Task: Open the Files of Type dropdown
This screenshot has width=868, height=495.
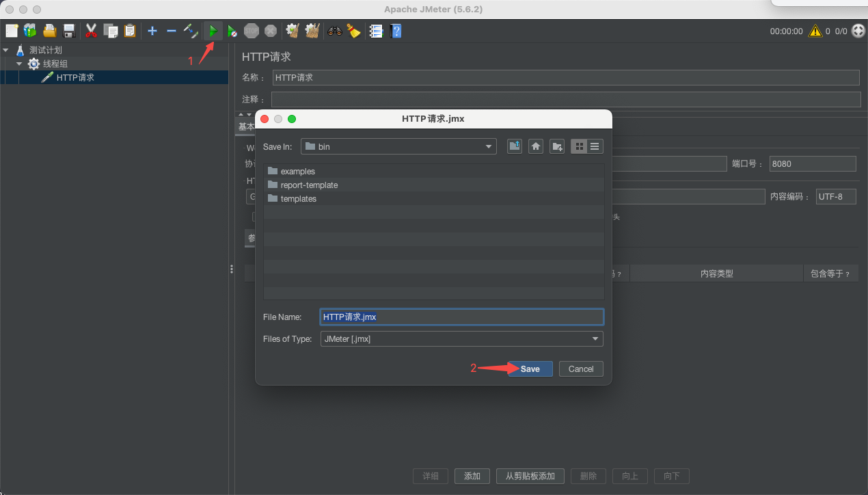Action: (462, 338)
